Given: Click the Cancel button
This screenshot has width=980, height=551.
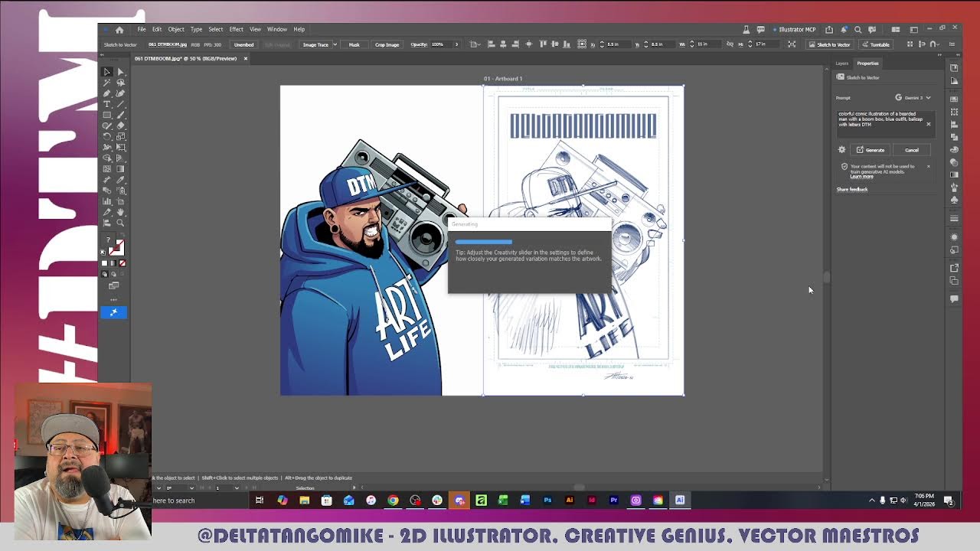Looking at the screenshot, I should (x=912, y=150).
